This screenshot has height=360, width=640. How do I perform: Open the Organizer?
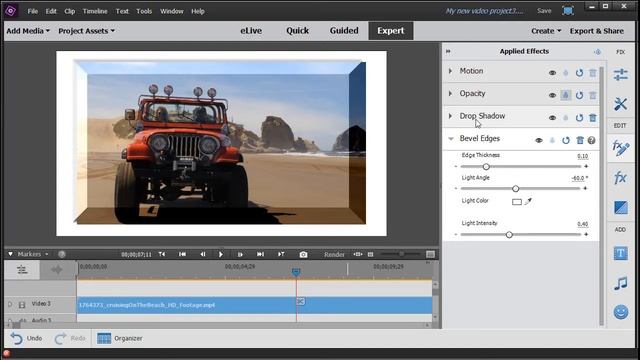tap(120, 338)
